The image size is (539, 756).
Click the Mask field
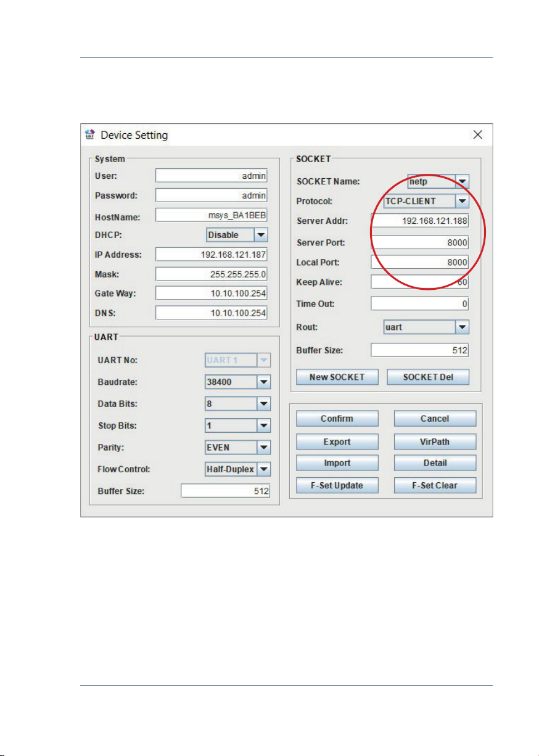[x=212, y=274]
